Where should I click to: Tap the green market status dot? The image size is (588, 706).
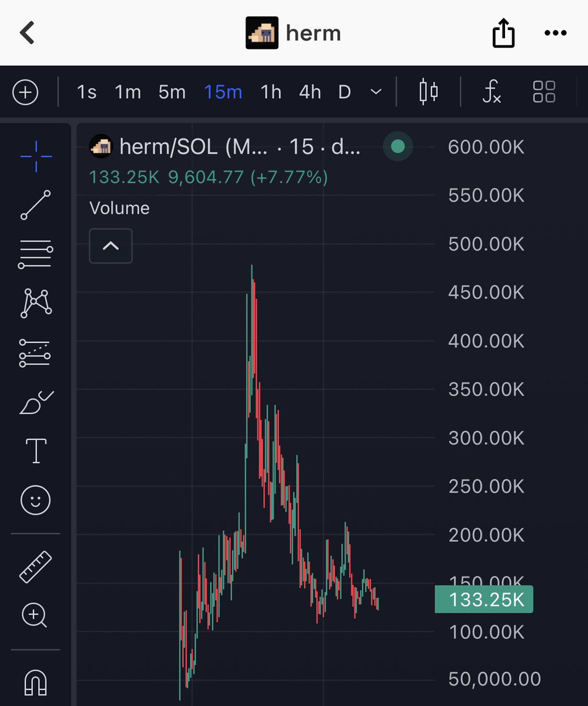[x=398, y=146]
